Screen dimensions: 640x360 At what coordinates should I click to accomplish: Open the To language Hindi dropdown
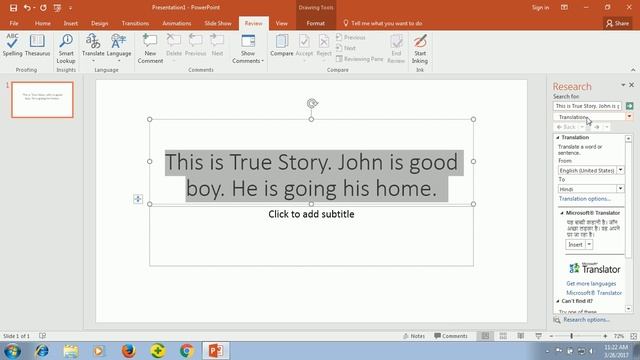620,189
